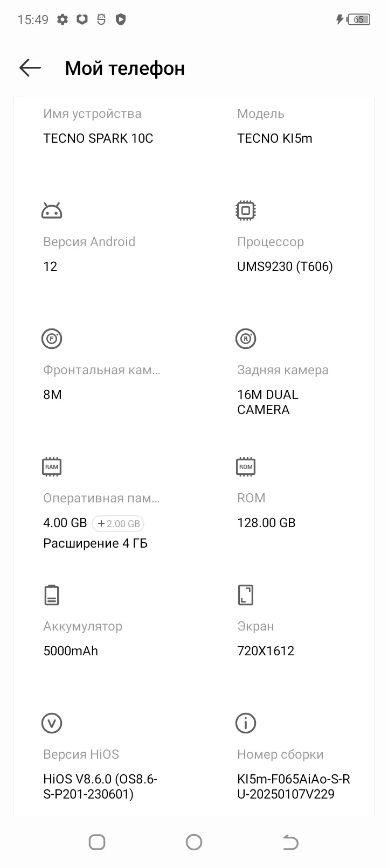Tap the Android robot icon
The height and width of the screenshot is (868, 388).
click(x=52, y=211)
